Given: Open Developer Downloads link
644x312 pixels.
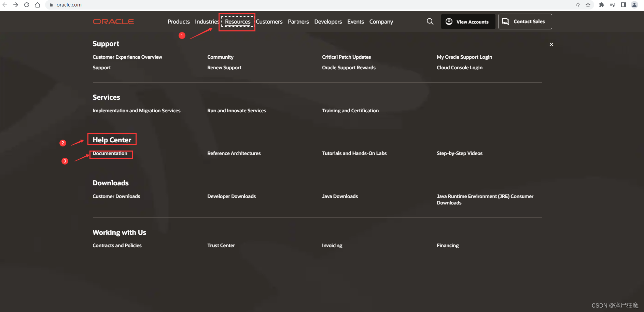Looking at the screenshot, I should coord(232,196).
